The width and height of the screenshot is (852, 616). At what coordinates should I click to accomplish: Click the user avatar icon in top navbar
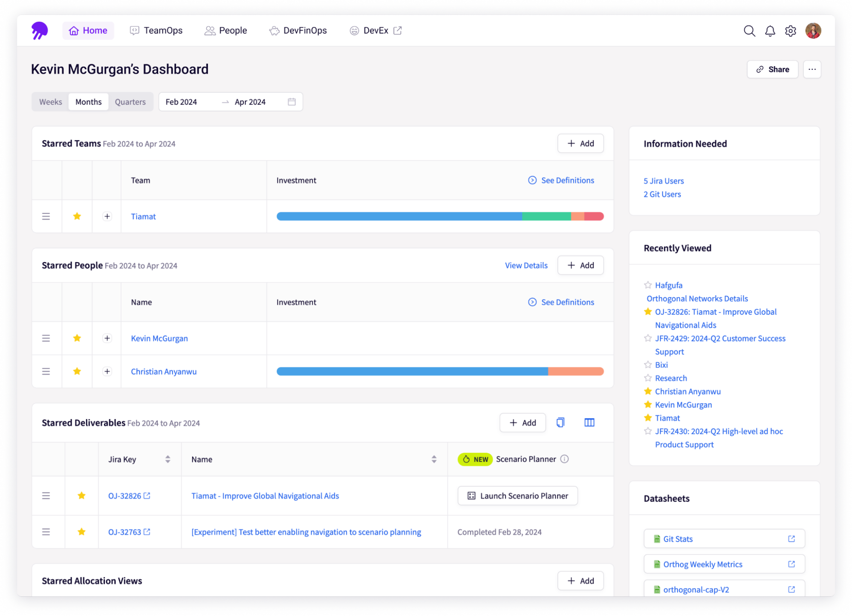pos(813,30)
